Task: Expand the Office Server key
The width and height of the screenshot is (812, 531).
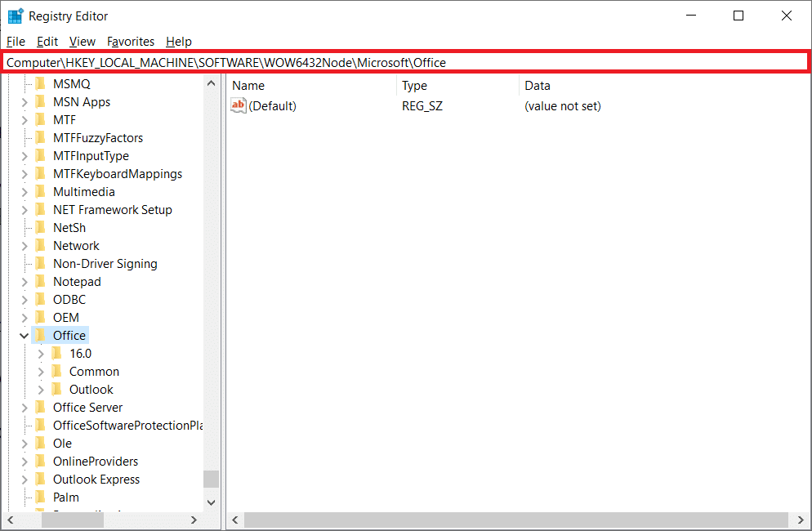Action: click(x=25, y=408)
